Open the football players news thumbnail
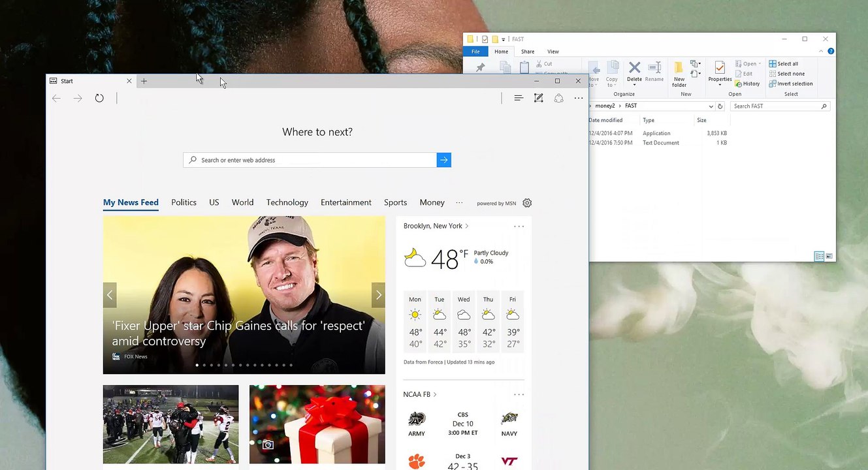 (170, 424)
